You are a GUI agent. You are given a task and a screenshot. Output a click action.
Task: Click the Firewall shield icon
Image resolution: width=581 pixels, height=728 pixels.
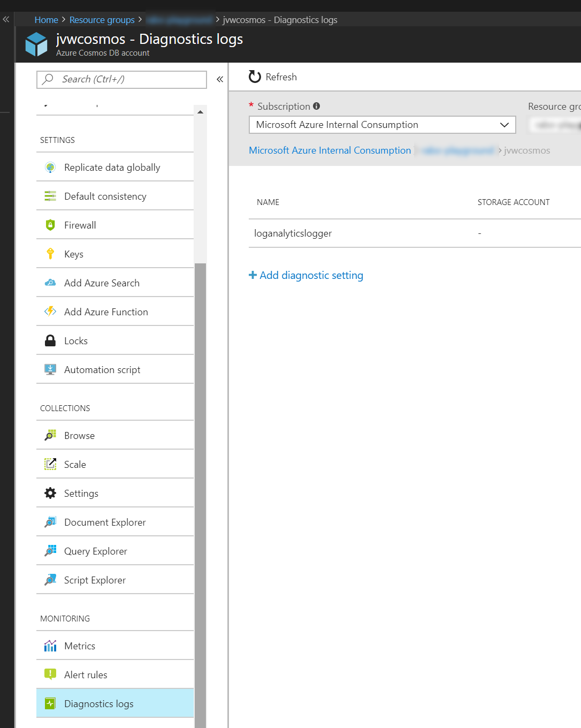tap(50, 225)
